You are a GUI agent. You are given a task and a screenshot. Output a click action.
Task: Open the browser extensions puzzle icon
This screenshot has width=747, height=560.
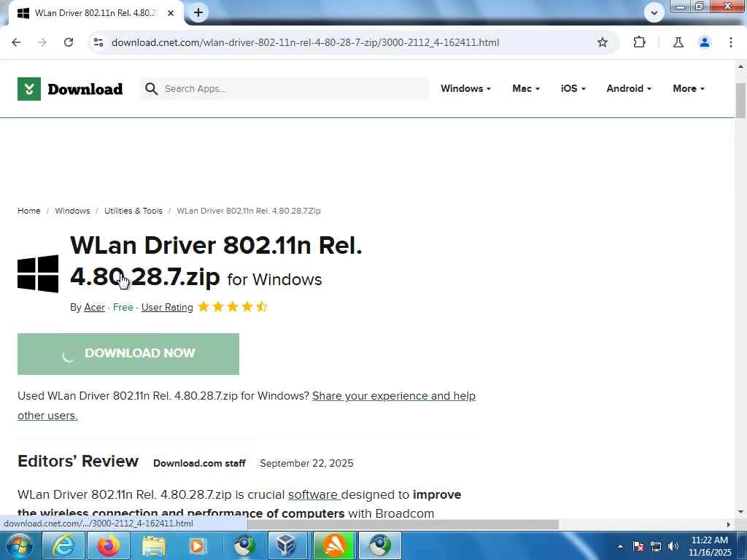point(639,42)
